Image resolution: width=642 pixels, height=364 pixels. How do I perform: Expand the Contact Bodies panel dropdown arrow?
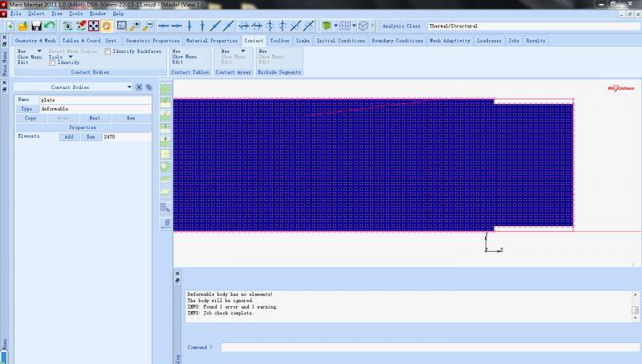pos(129,87)
